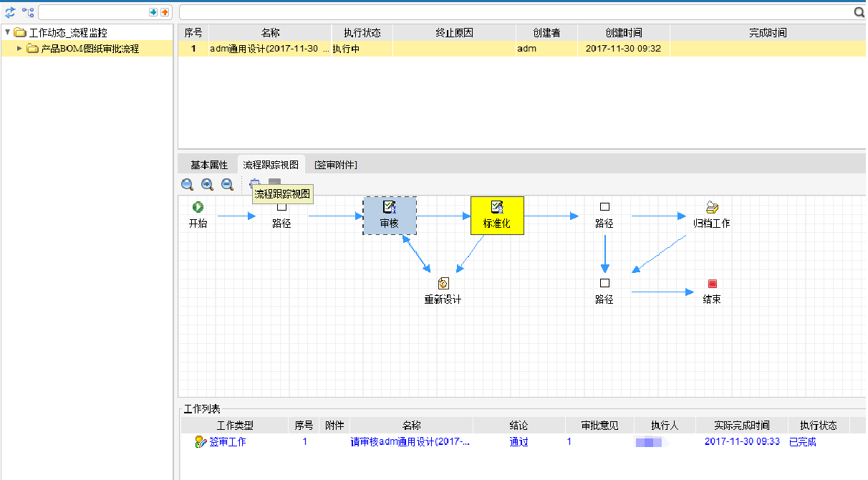This screenshot has height=480, width=868.
Task: Collapse the 工作动态_流程监控 tree node
Action: pyautogui.click(x=7, y=32)
